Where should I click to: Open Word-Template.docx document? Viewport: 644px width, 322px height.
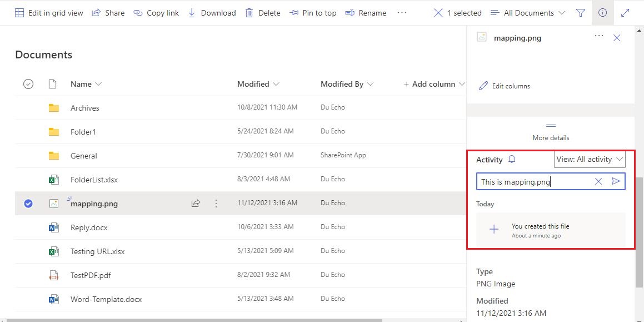pos(106,299)
